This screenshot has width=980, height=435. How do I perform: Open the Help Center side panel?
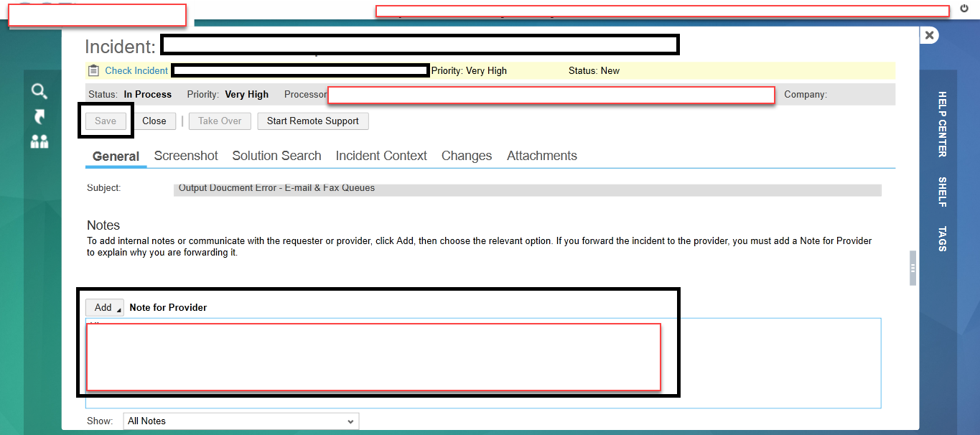click(x=942, y=123)
